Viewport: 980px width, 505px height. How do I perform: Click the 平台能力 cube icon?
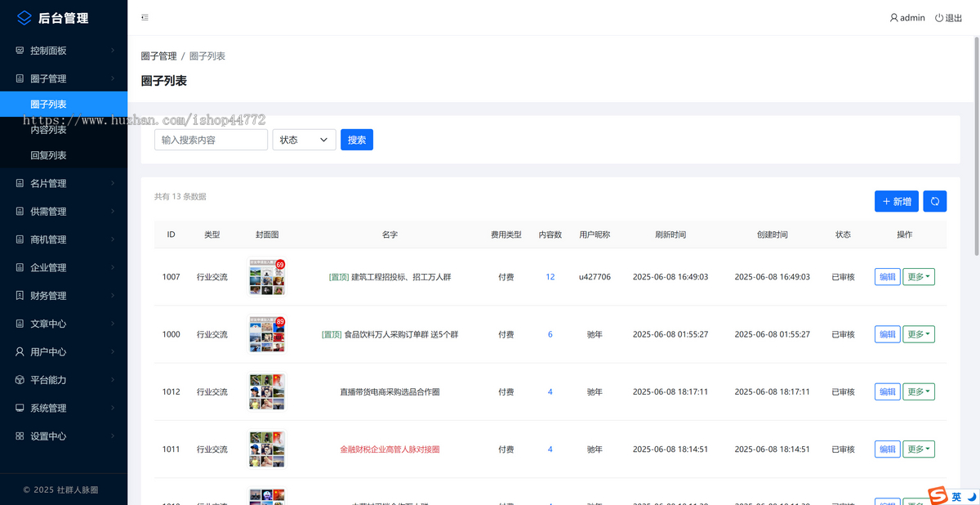[x=20, y=380]
